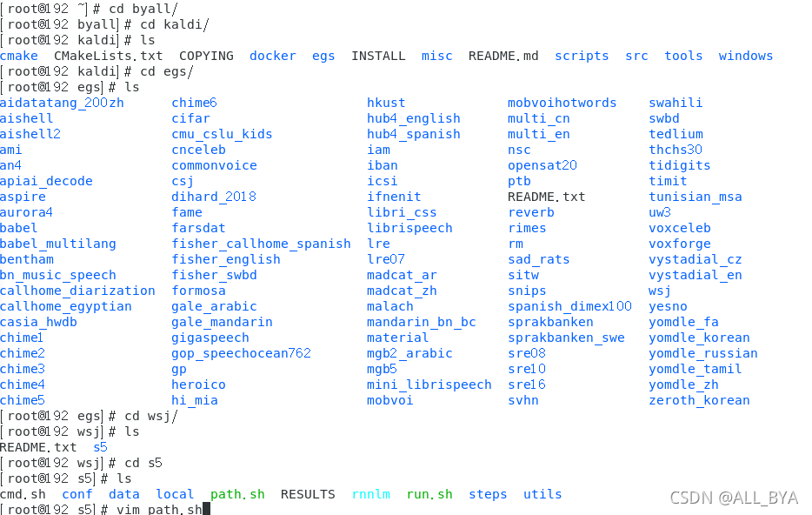Select the rnnlm folder in the s5 listing
The width and height of the screenshot is (812, 515).
370,494
